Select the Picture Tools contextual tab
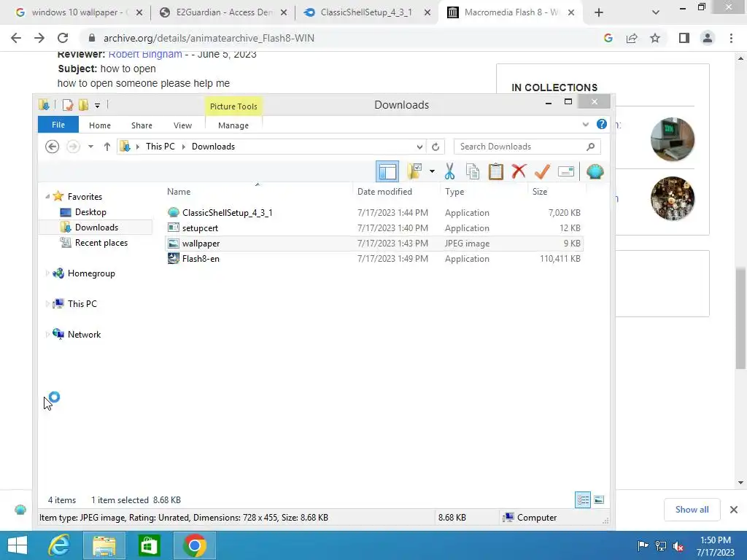The image size is (747, 560). pyautogui.click(x=233, y=106)
